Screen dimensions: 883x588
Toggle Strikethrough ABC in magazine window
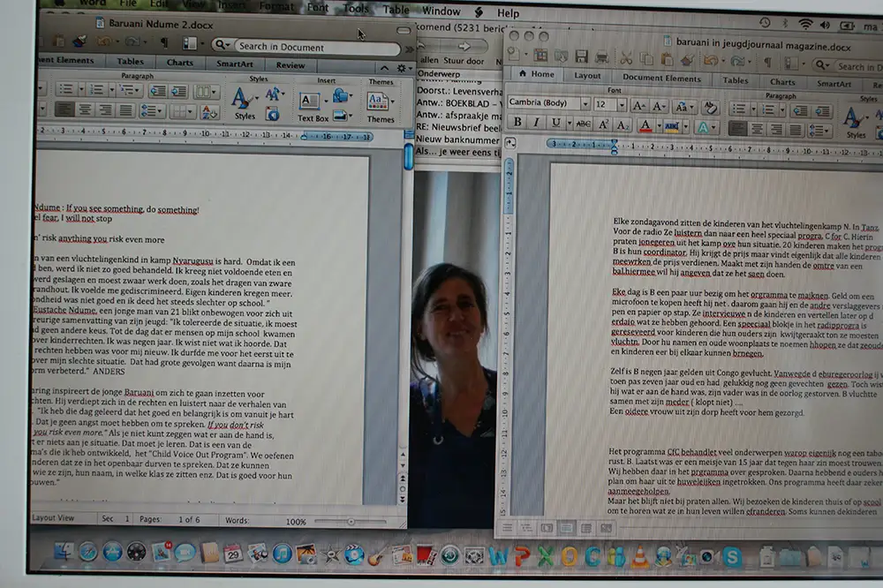[x=584, y=124]
